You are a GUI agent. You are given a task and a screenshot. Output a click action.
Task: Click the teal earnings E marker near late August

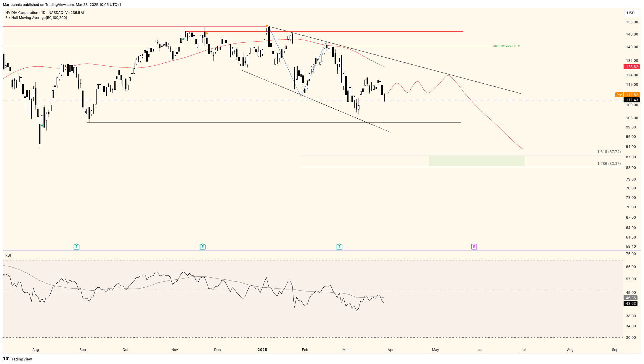pos(76,247)
